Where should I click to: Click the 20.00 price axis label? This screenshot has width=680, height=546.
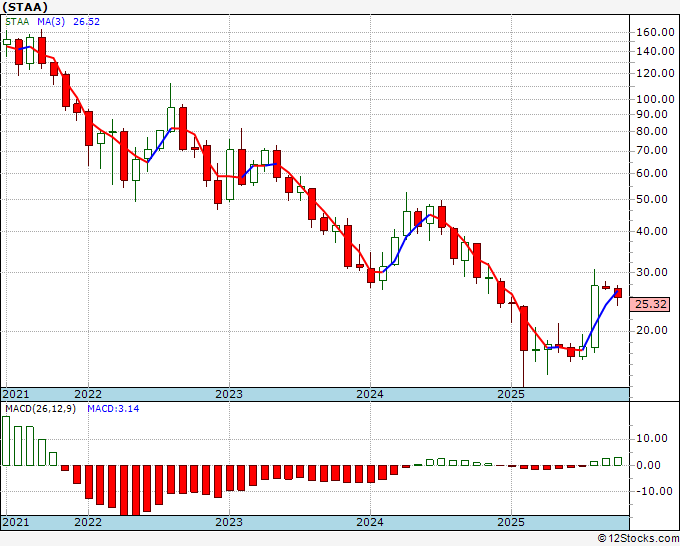(x=651, y=330)
